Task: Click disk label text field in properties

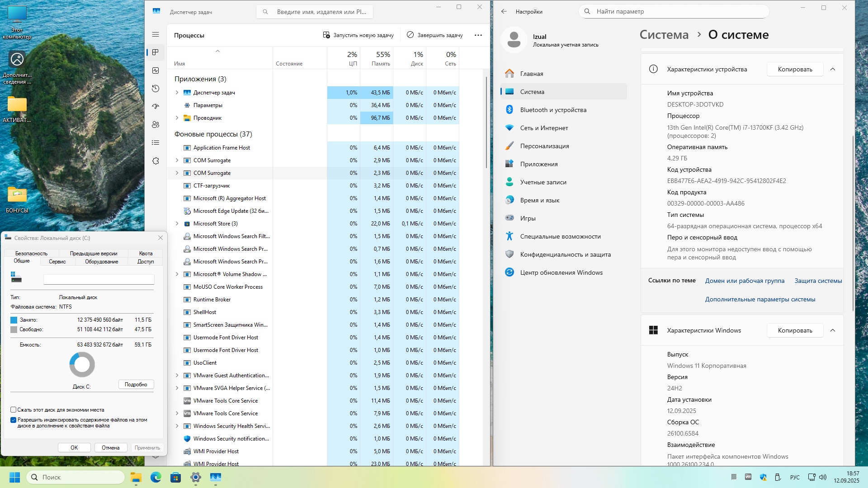Action: [99, 279]
